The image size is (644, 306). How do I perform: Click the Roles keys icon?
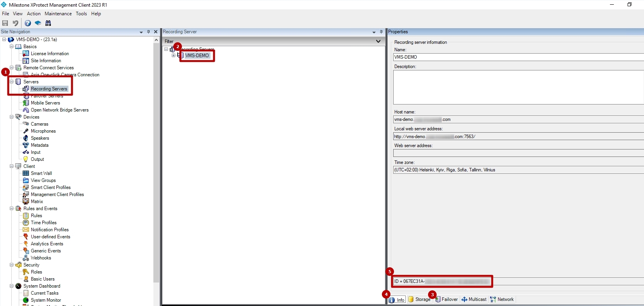tap(26, 272)
